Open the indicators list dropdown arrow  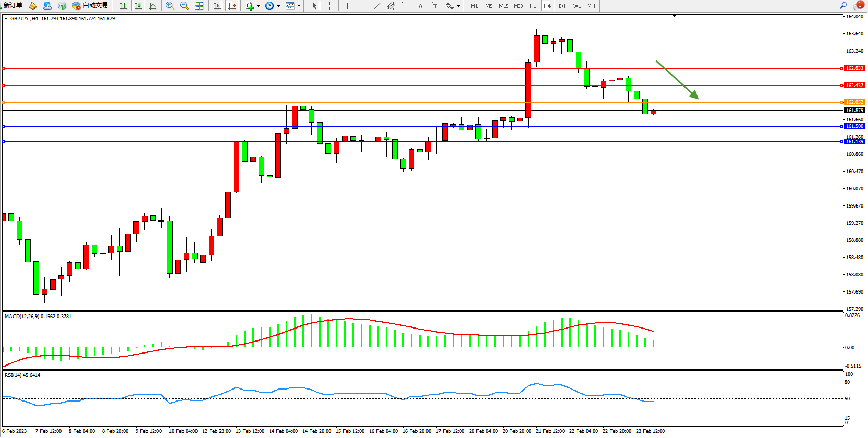point(258,6)
